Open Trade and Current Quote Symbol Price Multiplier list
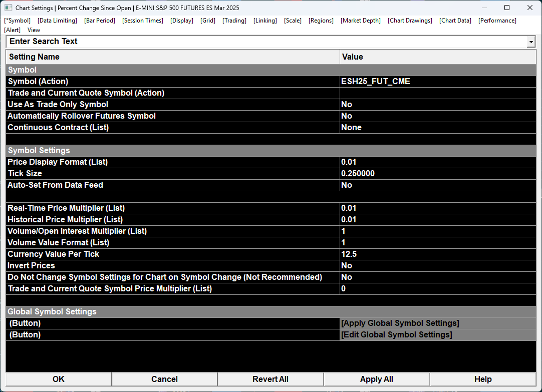542x392 pixels. pyautogui.click(x=438, y=289)
